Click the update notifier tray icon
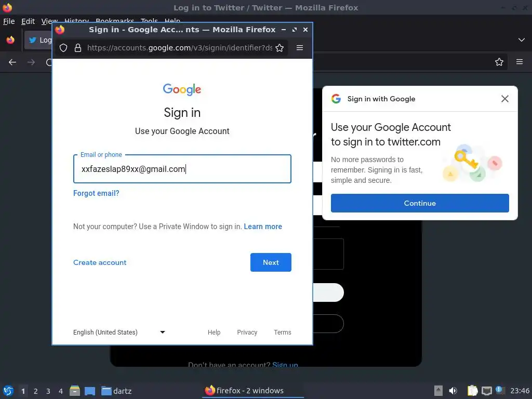532x399 pixels. tap(500, 390)
